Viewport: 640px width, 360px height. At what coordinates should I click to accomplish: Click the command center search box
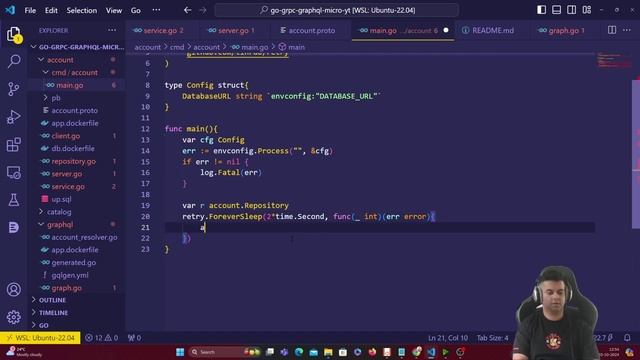coord(336,10)
